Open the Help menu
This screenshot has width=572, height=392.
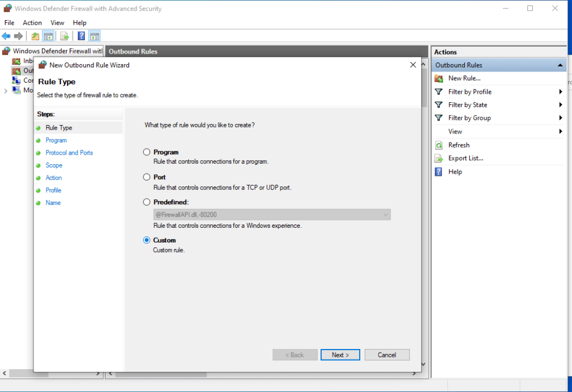point(79,22)
